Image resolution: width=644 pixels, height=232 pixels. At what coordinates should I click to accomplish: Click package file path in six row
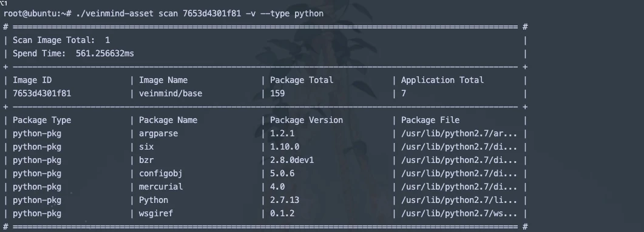[459, 147]
